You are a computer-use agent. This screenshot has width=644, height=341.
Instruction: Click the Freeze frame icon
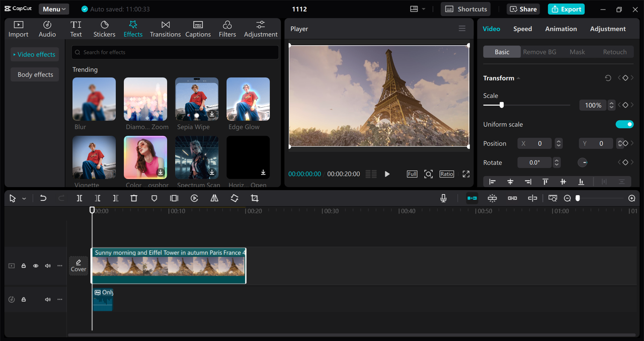point(174,198)
